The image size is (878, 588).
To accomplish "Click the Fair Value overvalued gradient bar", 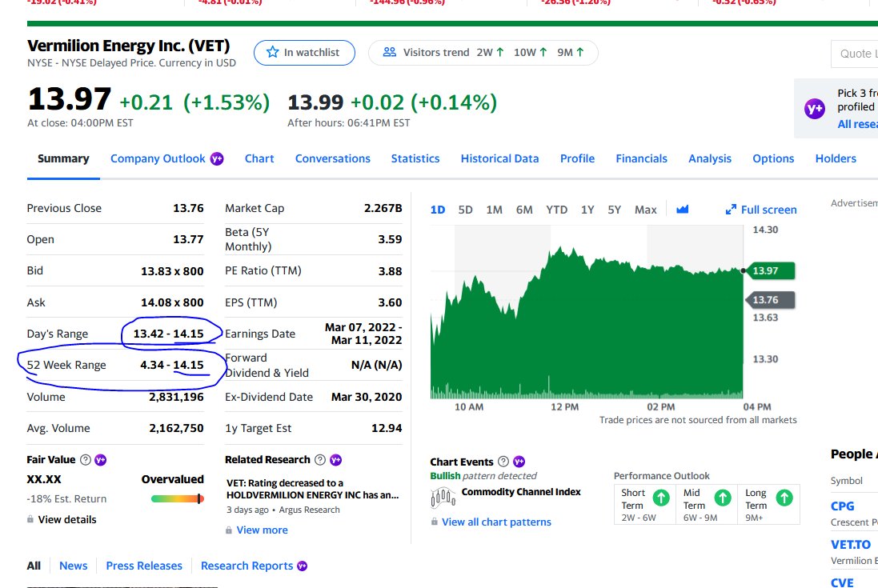I will [x=177, y=498].
